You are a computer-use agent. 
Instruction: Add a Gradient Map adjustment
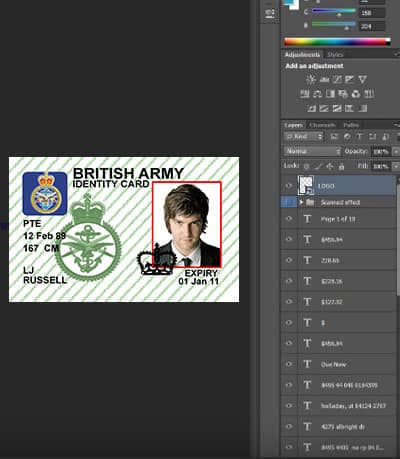(362, 108)
